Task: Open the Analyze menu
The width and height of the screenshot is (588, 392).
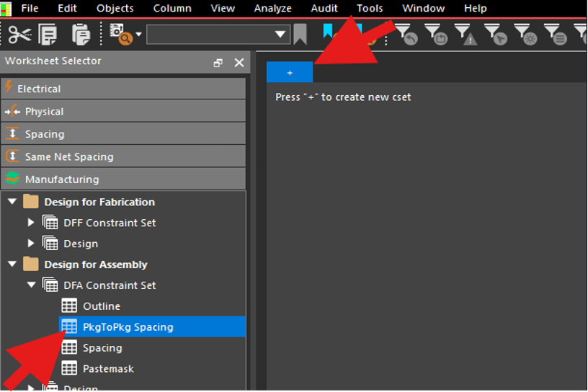Action: 272,8
